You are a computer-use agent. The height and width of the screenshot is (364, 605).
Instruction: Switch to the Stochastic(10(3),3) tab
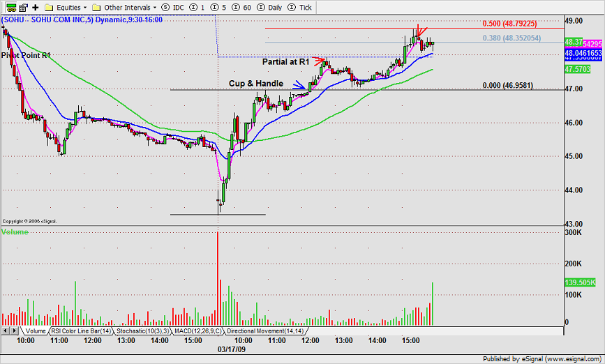click(x=143, y=331)
